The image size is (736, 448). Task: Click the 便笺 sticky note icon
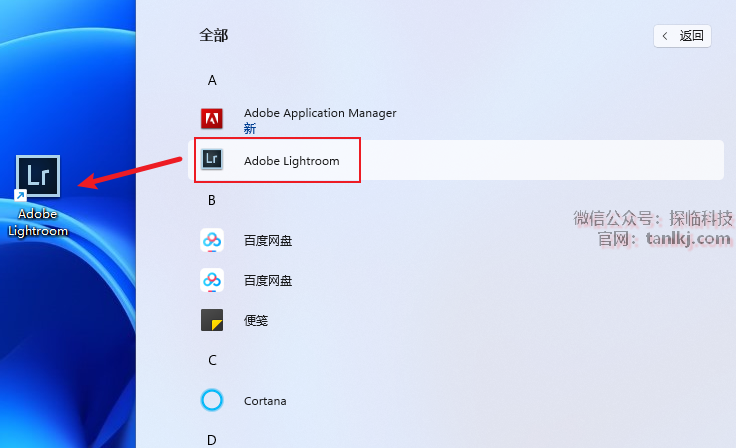click(212, 320)
